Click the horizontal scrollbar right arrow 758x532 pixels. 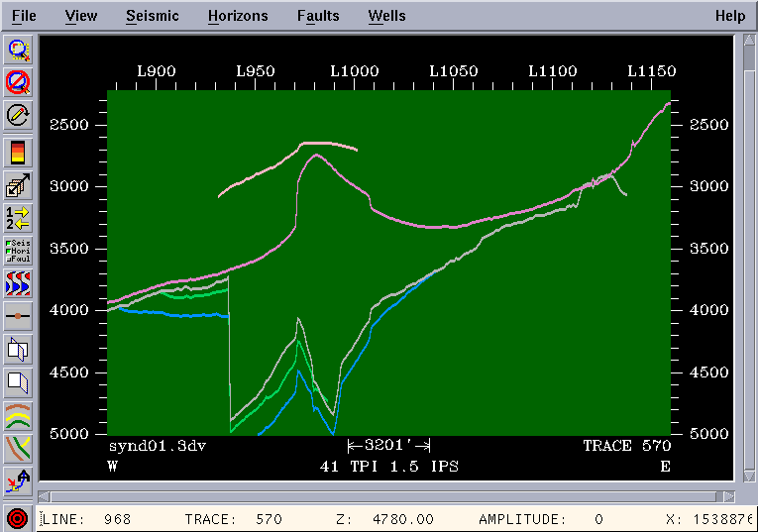tap(729, 496)
